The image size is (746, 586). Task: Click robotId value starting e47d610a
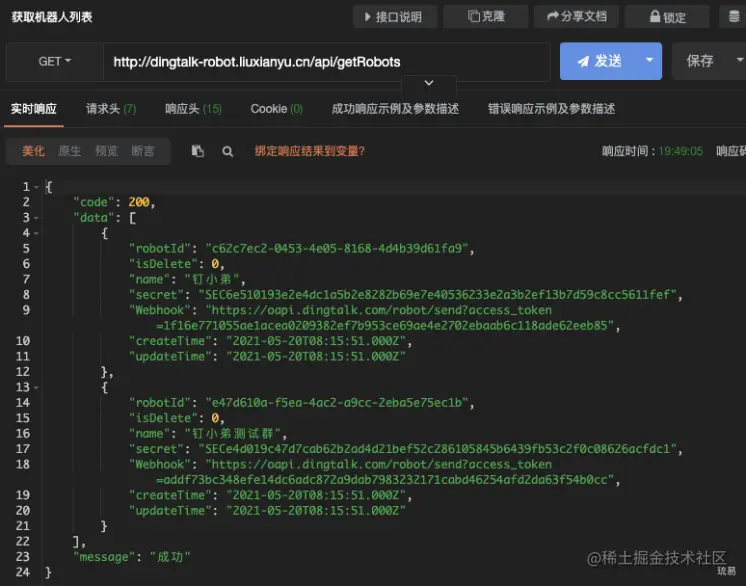[337, 402]
